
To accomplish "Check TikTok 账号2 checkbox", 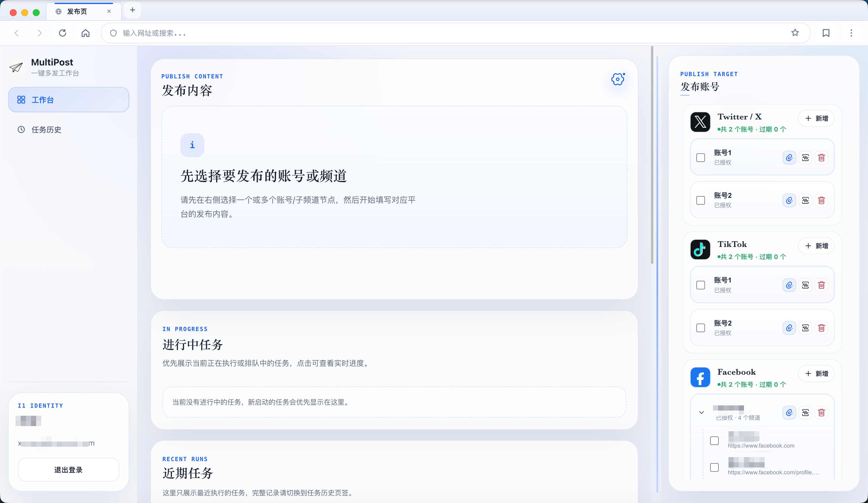I will [701, 328].
